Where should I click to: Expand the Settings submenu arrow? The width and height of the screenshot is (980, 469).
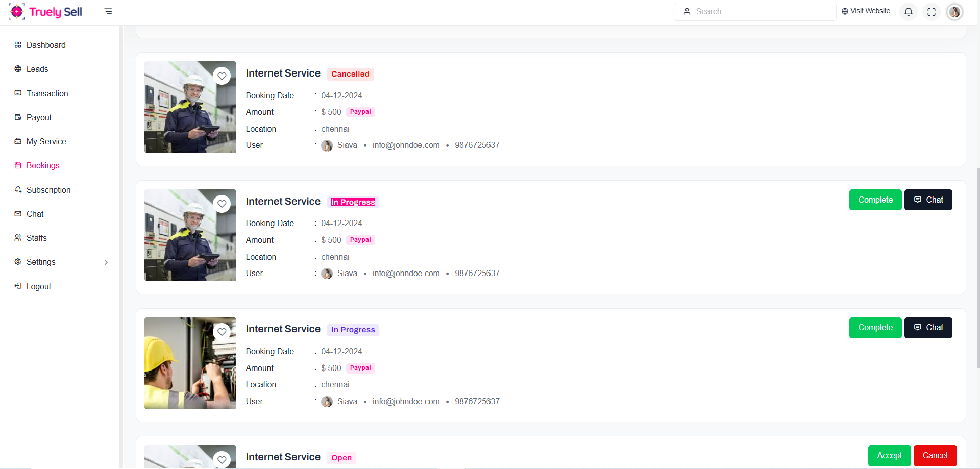[106, 262]
